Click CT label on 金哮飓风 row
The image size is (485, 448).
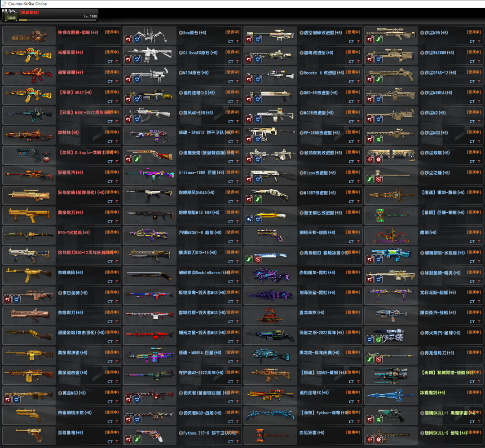click(110, 281)
